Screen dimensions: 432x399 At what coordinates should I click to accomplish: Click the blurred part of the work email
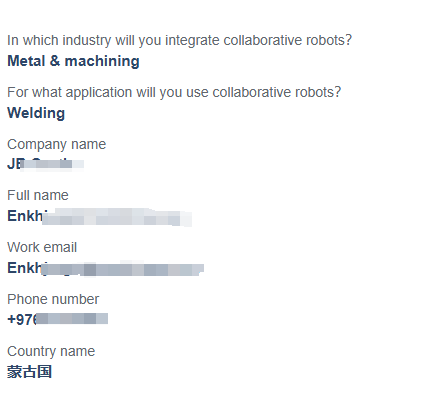point(123,269)
